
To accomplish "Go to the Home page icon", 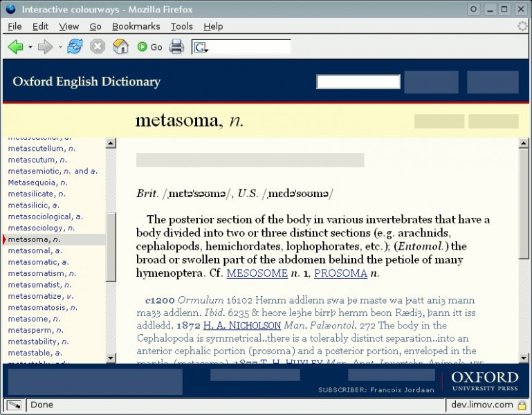I will pos(120,47).
